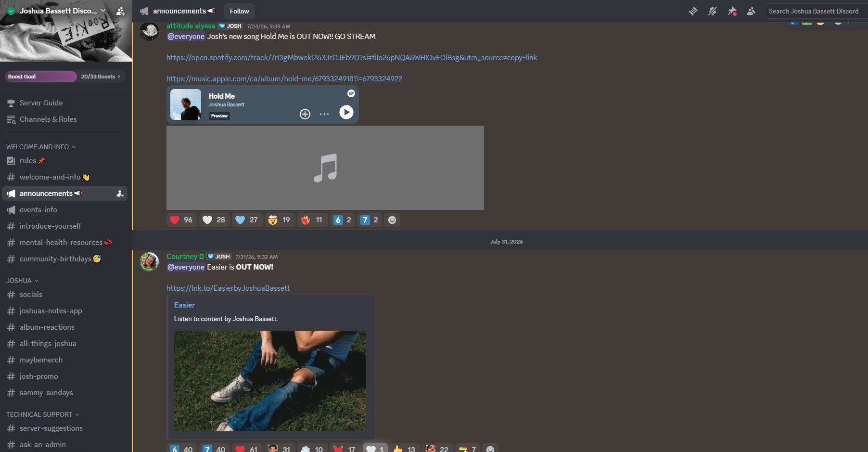Image resolution: width=868 pixels, height=452 pixels.
Task: Open the Joshua Bassett server dropdown menu
Action: point(103,11)
